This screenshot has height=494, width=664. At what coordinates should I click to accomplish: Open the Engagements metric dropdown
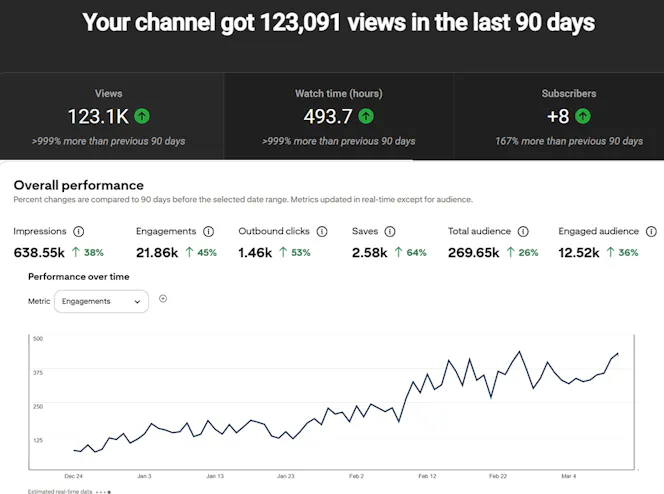102,301
